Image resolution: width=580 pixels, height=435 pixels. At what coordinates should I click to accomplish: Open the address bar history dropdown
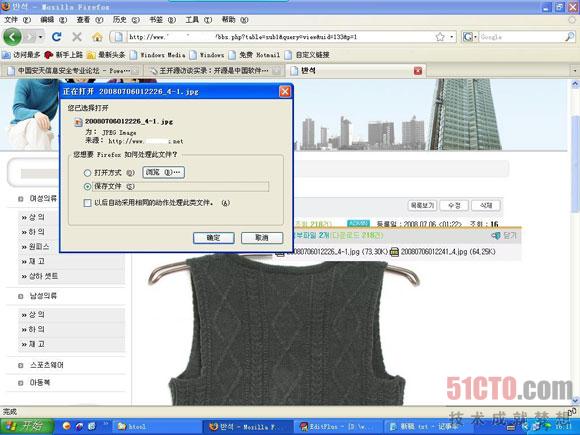point(452,37)
